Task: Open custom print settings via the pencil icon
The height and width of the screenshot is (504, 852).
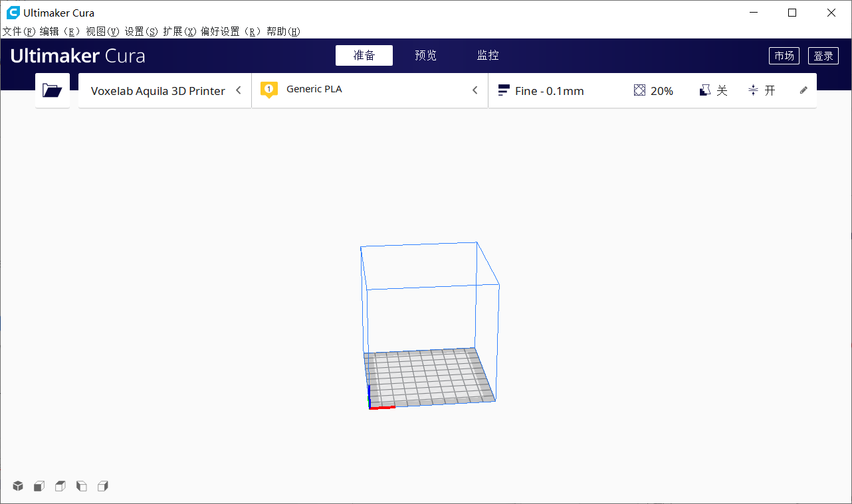Action: [803, 90]
